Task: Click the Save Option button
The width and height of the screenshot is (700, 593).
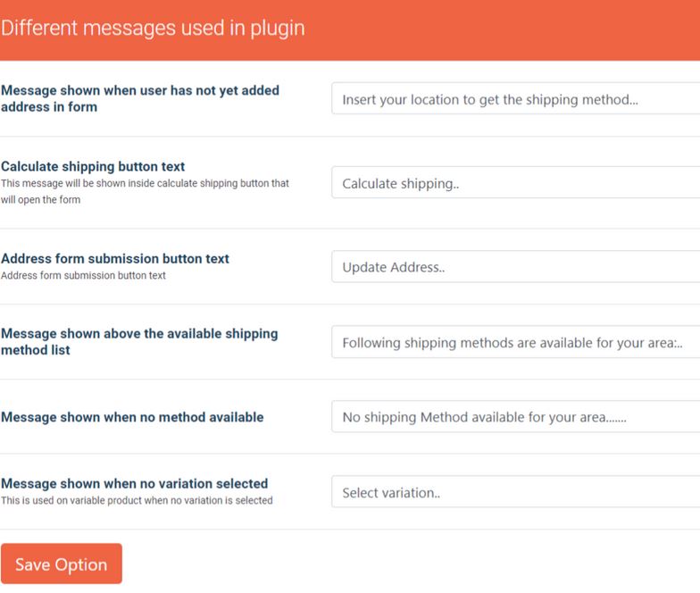Action: (61, 564)
